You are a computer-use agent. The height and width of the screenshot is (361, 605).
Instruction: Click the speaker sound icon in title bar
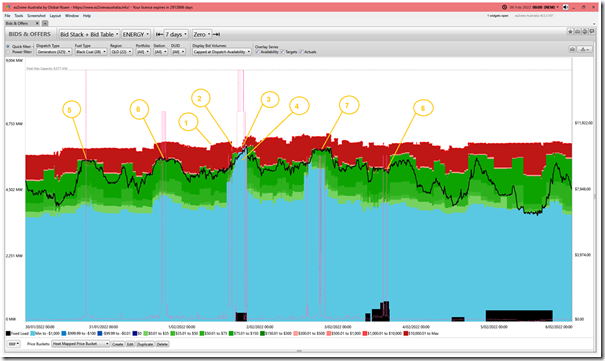tap(565, 7)
